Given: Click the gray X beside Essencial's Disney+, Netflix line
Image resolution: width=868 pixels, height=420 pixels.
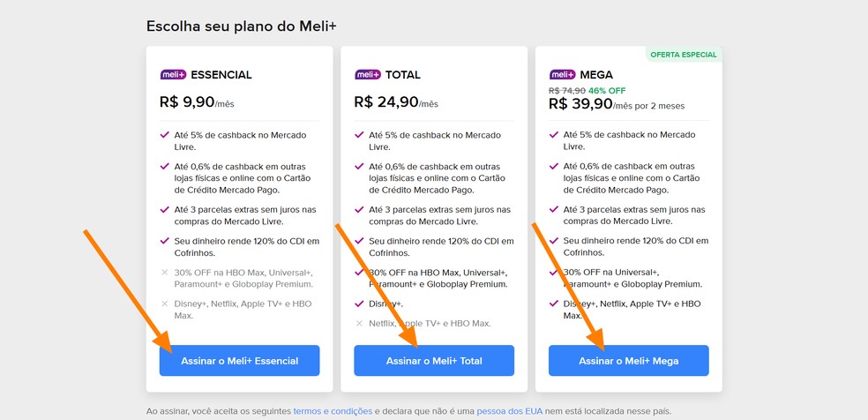Looking at the screenshot, I should tap(165, 304).
